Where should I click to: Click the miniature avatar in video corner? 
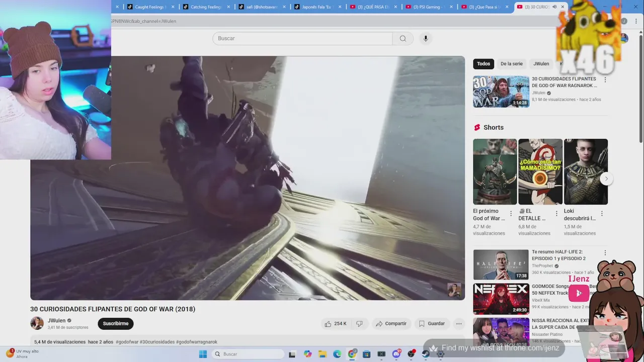(454, 290)
